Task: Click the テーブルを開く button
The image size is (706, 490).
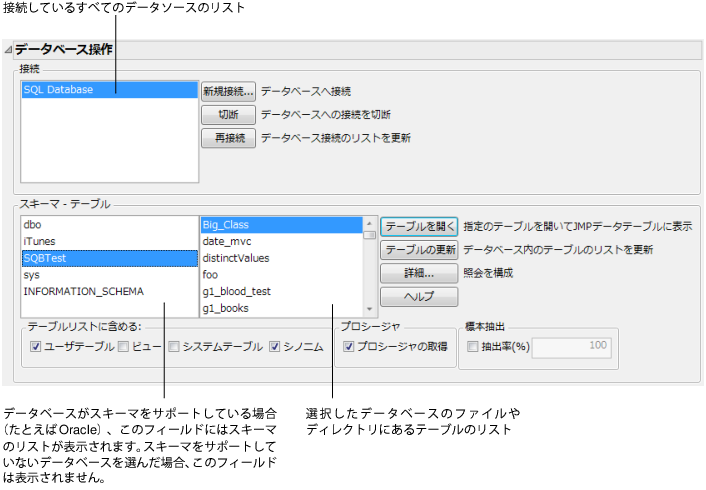Action: tap(419, 227)
